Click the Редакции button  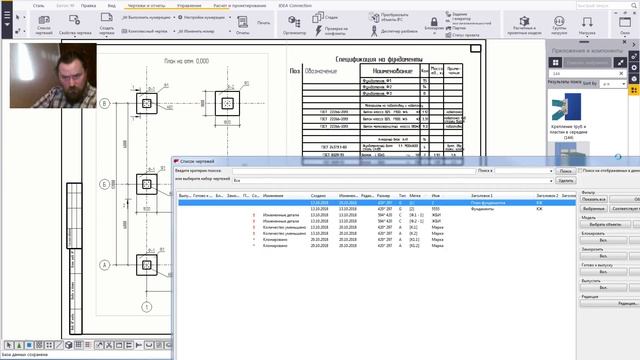[610, 303]
